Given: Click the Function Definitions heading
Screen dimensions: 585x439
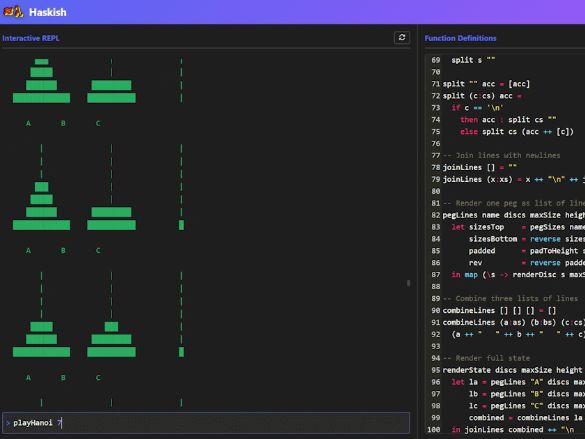Looking at the screenshot, I should (460, 38).
